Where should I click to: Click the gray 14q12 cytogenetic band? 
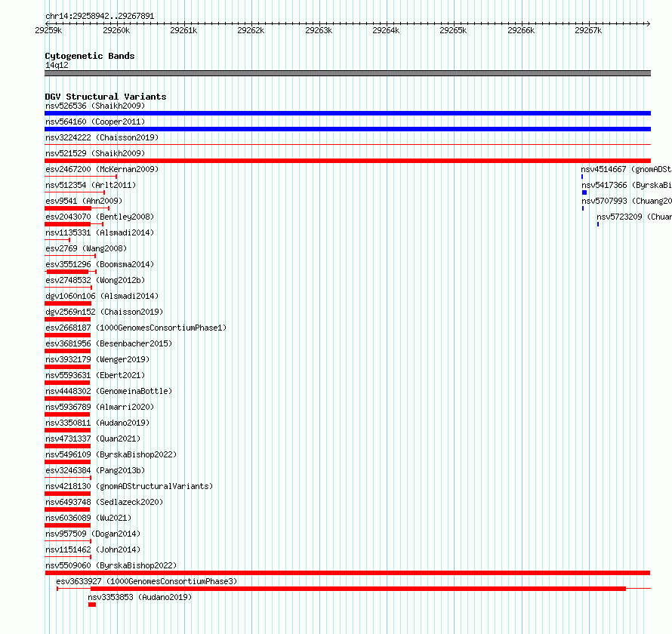click(x=347, y=73)
